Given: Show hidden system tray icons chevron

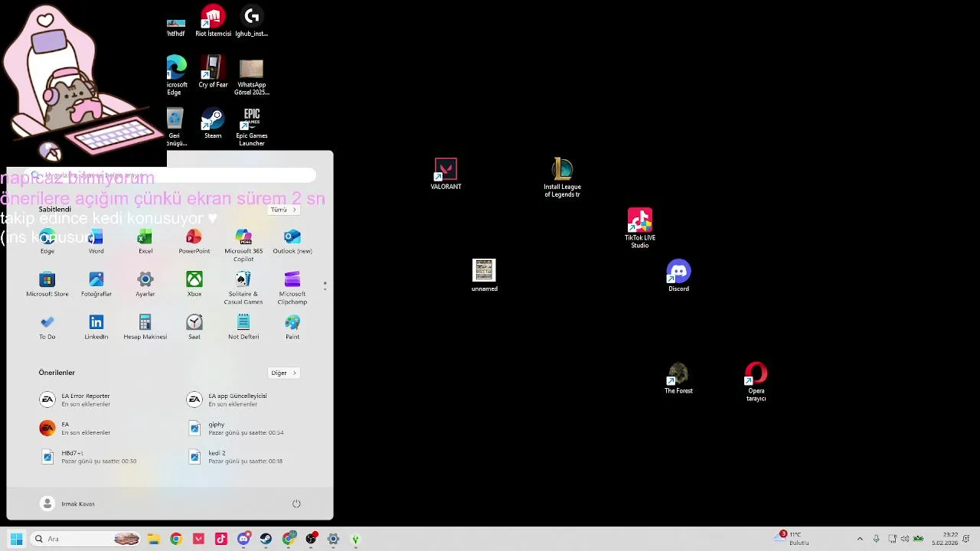Looking at the screenshot, I should coord(860,539).
